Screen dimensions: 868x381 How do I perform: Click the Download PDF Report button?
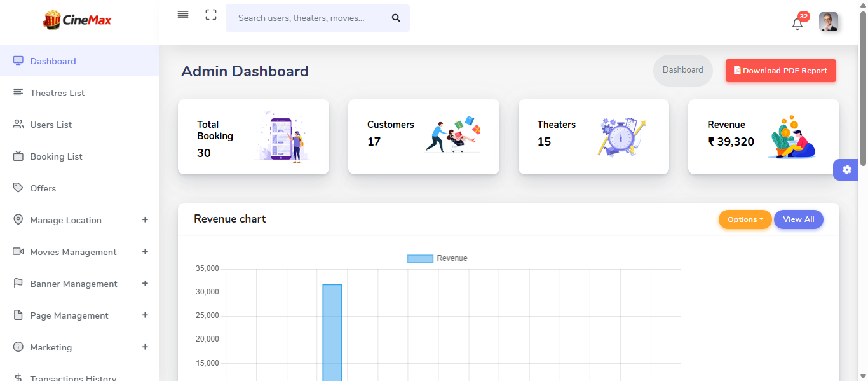click(x=780, y=70)
